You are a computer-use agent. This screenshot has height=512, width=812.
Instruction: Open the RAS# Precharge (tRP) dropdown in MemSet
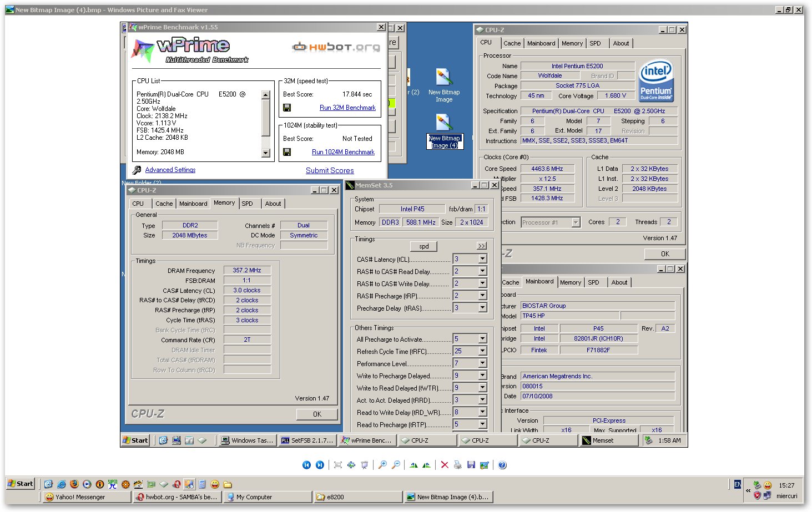point(482,296)
